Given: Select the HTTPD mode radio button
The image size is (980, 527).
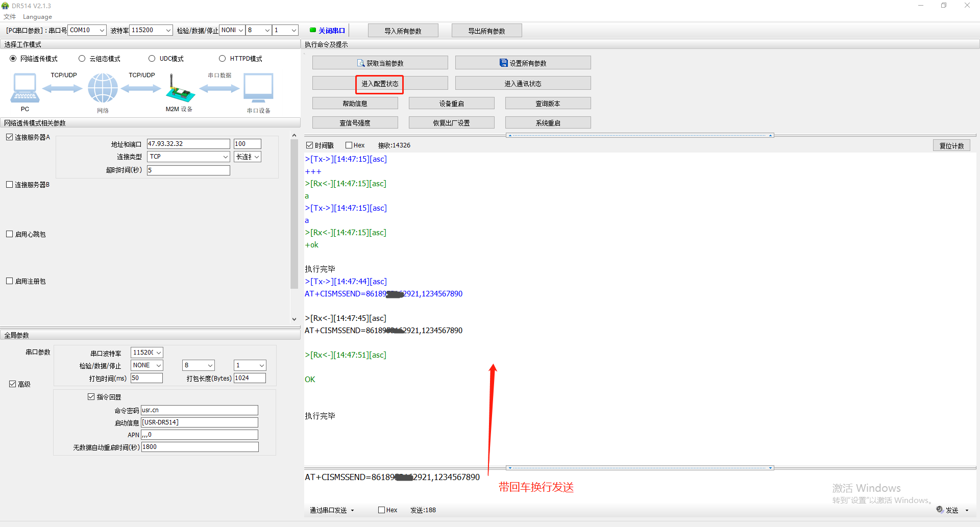Looking at the screenshot, I should (x=222, y=59).
